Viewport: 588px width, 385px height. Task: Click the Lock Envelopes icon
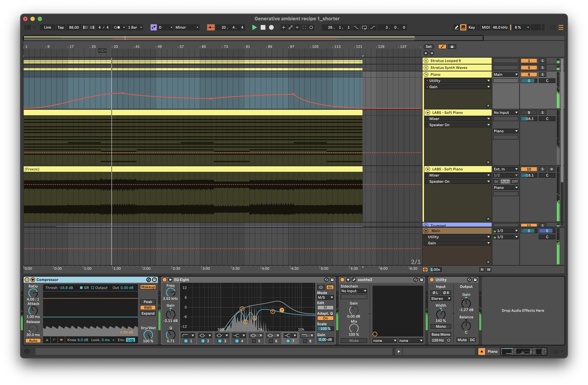click(452, 47)
